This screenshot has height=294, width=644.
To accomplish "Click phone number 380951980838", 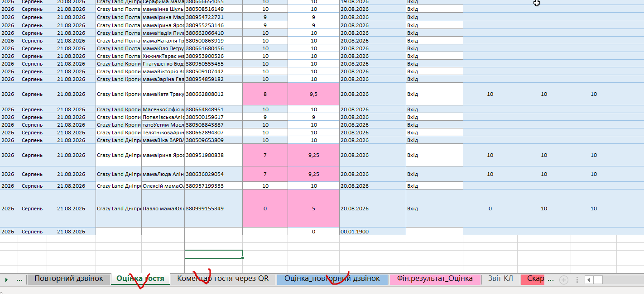I will pos(213,155).
